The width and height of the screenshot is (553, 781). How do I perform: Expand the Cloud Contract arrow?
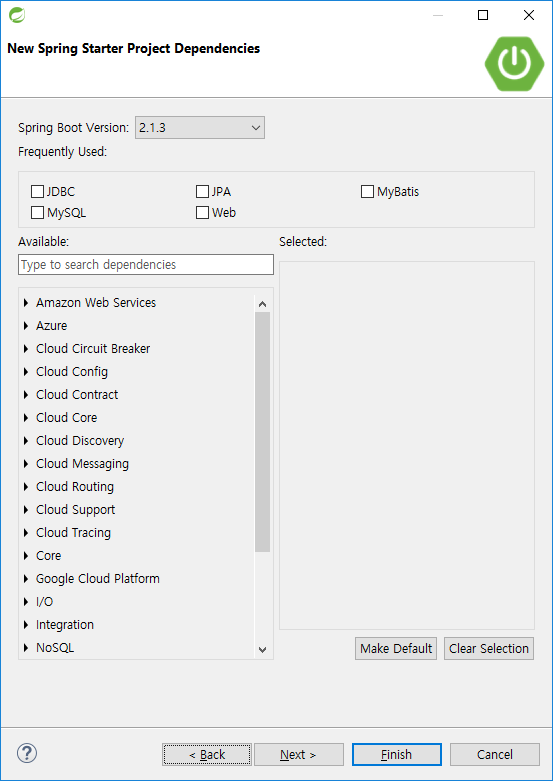(x=26, y=394)
